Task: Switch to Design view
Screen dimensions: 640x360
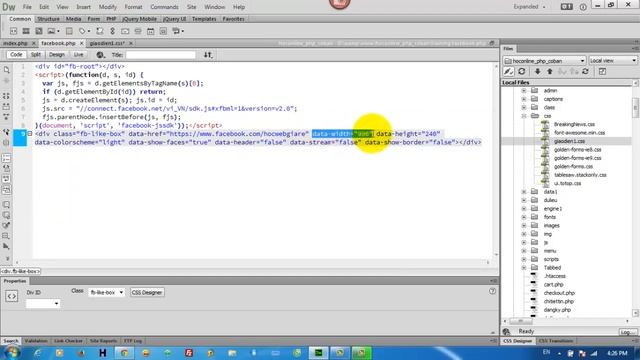Action: (x=56, y=54)
